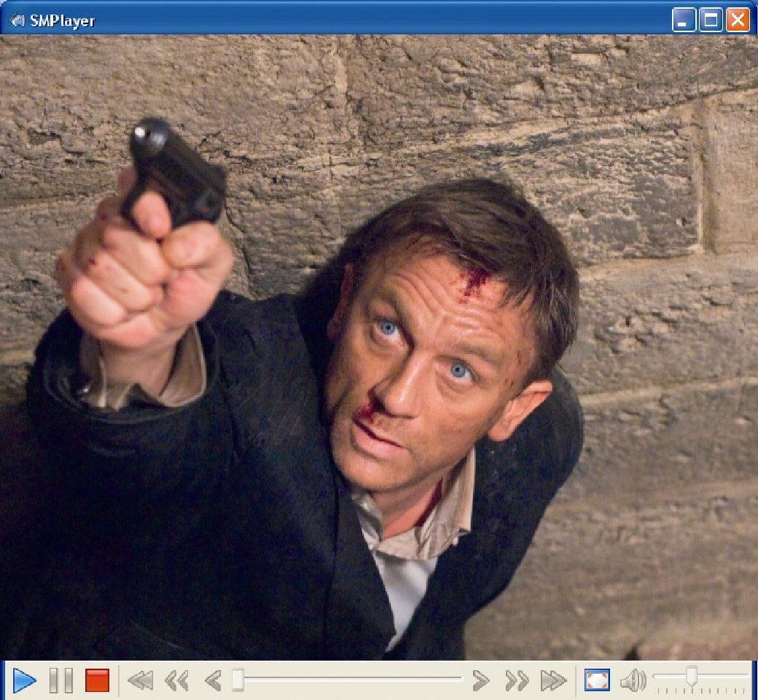Viewport: 758px width, 700px height.
Task: Toggle fullscreen mode
Action: [x=597, y=681]
